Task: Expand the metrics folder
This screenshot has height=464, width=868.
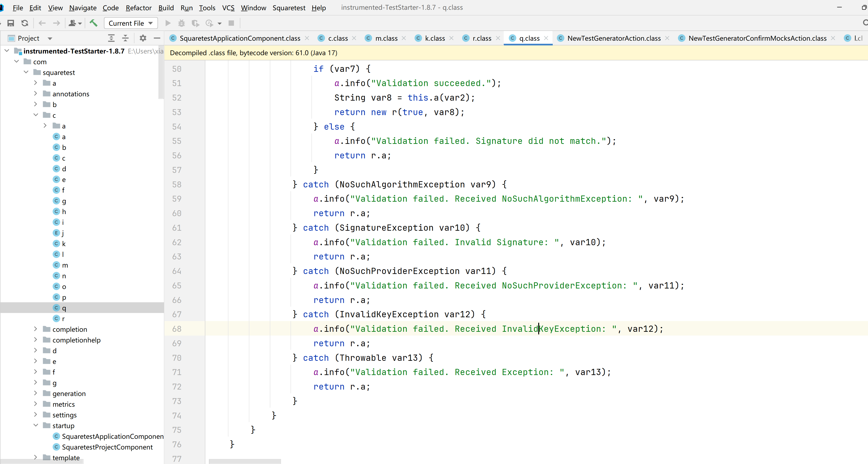Action: click(35, 404)
